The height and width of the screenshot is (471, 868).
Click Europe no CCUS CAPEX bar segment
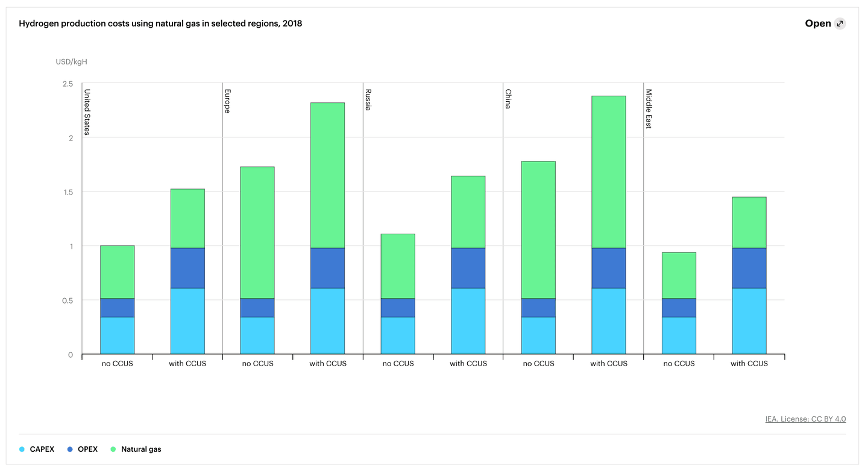[x=257, y=335]
